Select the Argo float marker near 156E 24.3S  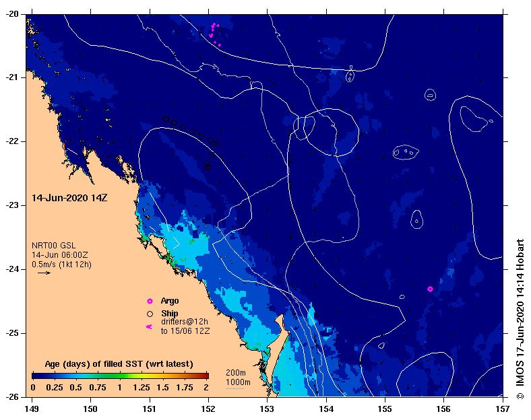click(430, 289)
